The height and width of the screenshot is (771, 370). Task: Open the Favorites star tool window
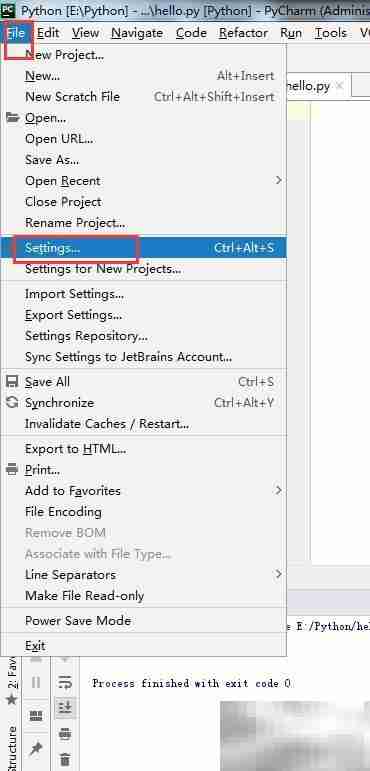click(x=11, y=679)
